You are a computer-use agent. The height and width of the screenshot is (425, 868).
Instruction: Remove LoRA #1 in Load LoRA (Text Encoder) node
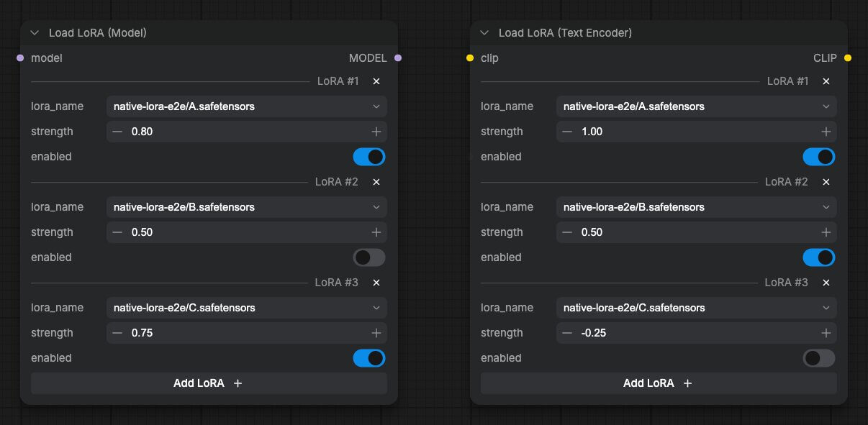[826, 81]
